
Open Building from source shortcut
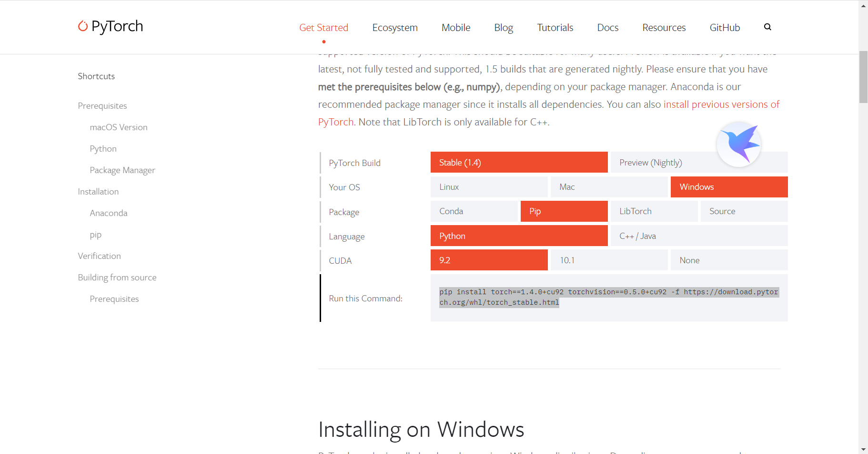tap(117, 277)
